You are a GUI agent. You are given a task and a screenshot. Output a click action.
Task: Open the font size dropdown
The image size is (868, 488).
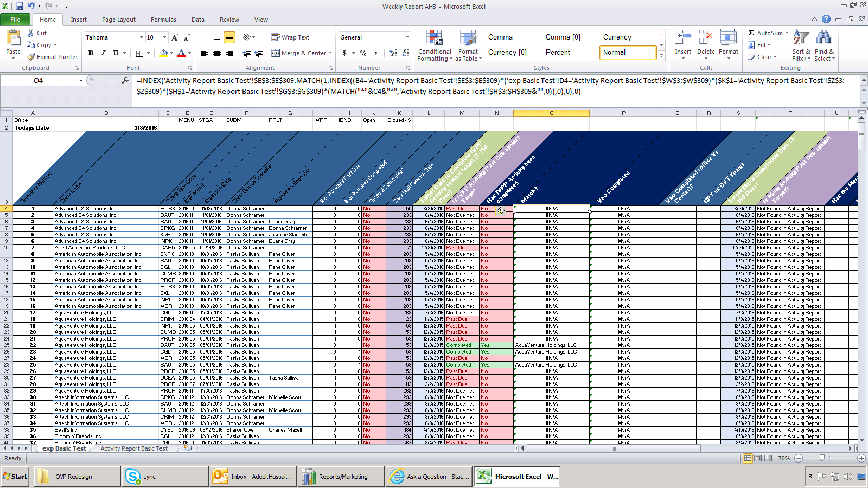(x=165, y=37)
